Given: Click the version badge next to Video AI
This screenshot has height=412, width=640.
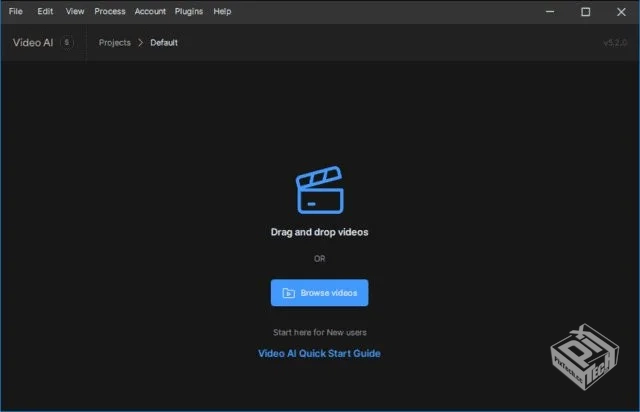Looking at the screenshot, I should pyautogui.click(x=67, y=42).
